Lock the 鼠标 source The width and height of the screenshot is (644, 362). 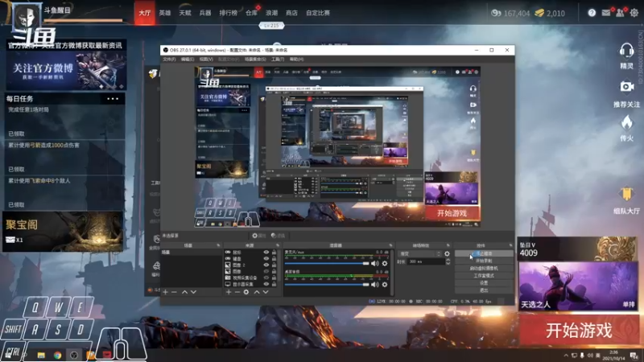[x=274, y=253]
